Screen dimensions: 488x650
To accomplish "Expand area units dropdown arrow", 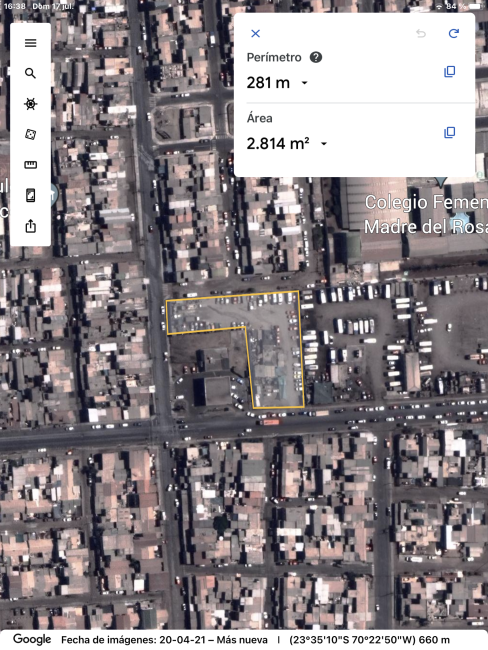I will (324, 144).
